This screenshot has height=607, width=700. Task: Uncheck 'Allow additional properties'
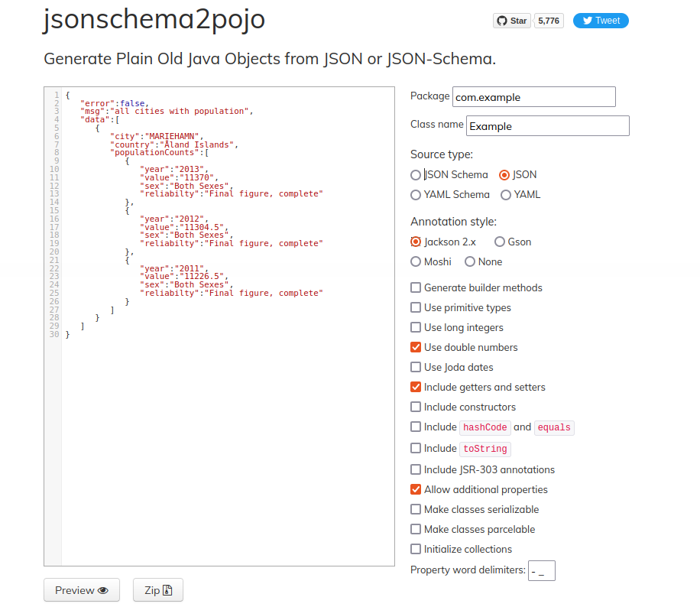[416, 489]
